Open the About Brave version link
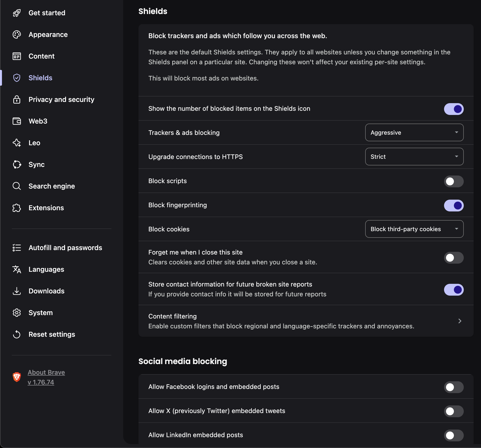Image resolution: width=481 pixels, height=448 pixels. pyautogui.click(x=46, y=377)
